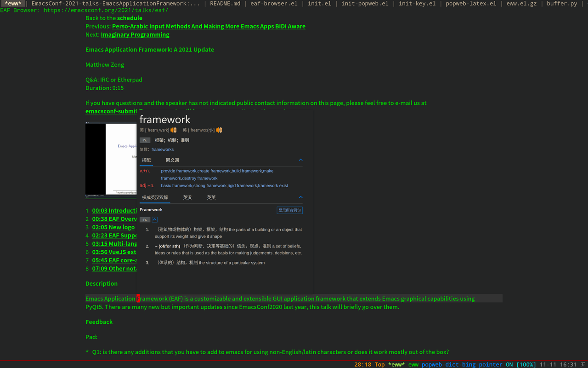This screenshot has width=588, height=368.
Task: Click the 'Feedback' heading
Action: click(99, 322)
